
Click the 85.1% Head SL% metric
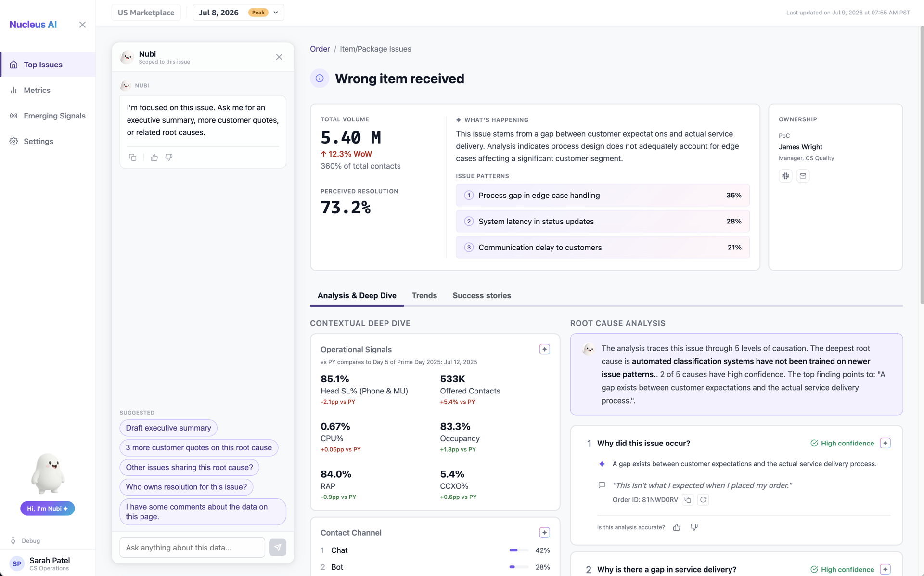coord(364,389)
